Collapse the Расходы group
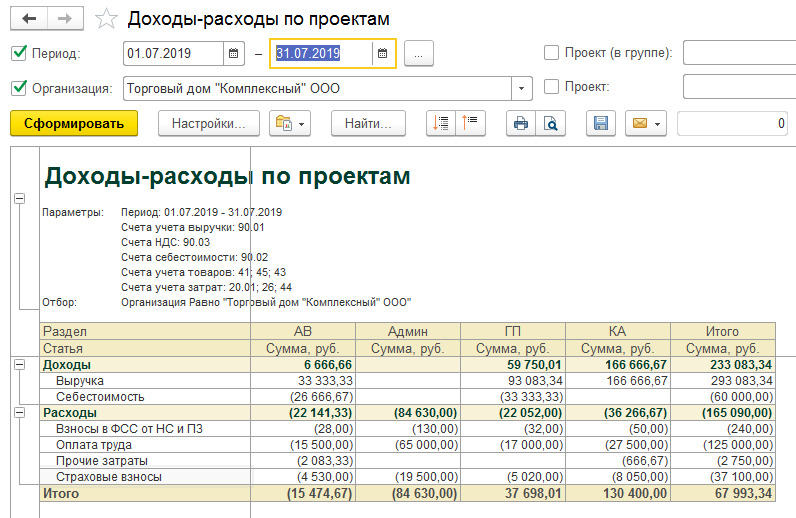The height and width of the screenshot is (518, 796). (19, 413)
